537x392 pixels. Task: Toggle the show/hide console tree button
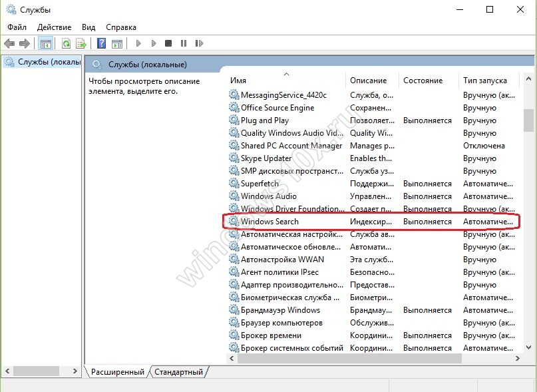(45, 44)
